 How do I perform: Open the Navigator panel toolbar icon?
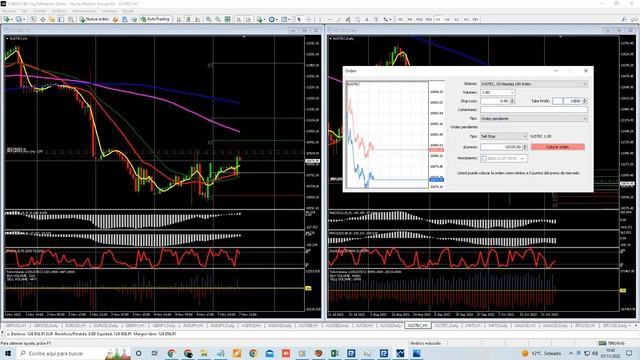tap(52, 19)
